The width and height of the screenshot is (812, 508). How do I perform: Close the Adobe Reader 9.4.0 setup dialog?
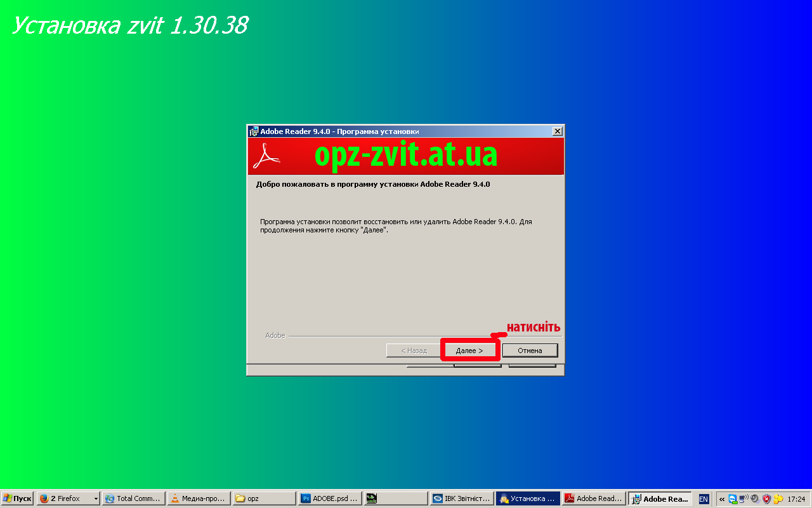click(558, 131)
